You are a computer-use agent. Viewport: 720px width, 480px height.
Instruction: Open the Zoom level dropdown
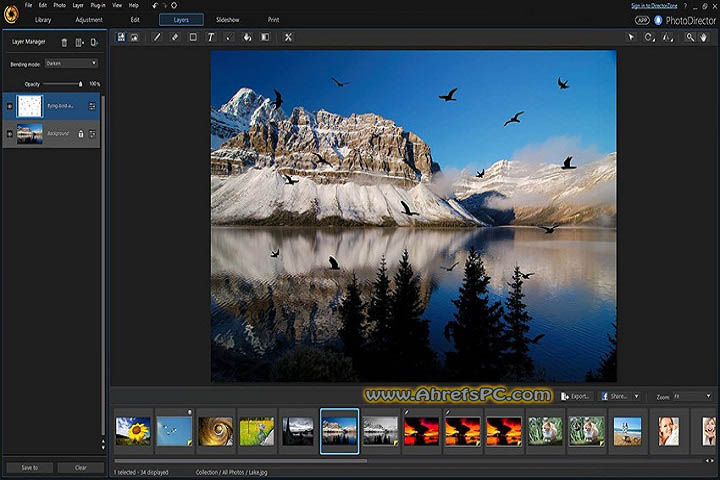click(x=692, y=396)
